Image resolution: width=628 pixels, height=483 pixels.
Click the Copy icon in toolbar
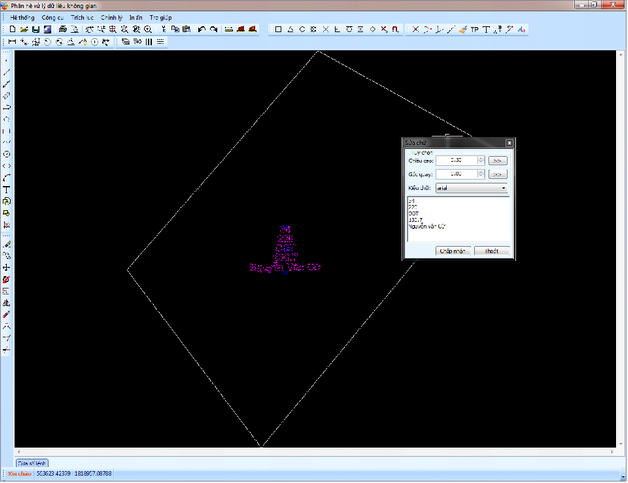175,29
